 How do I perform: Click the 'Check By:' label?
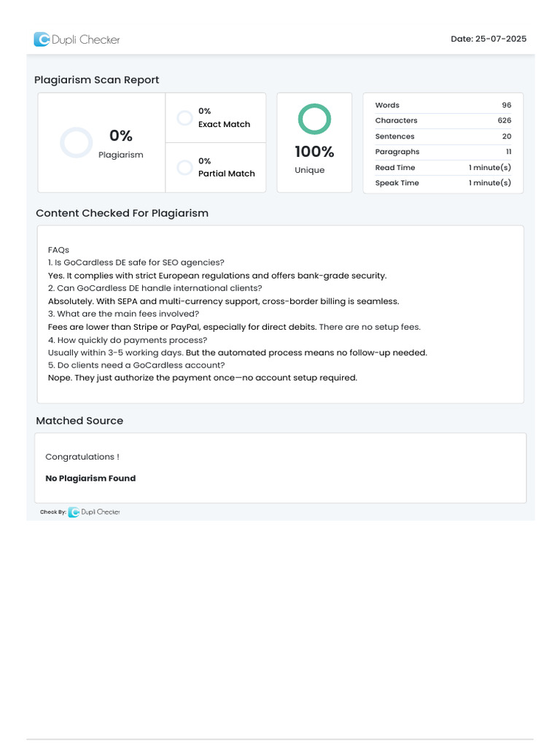[52, 512]
